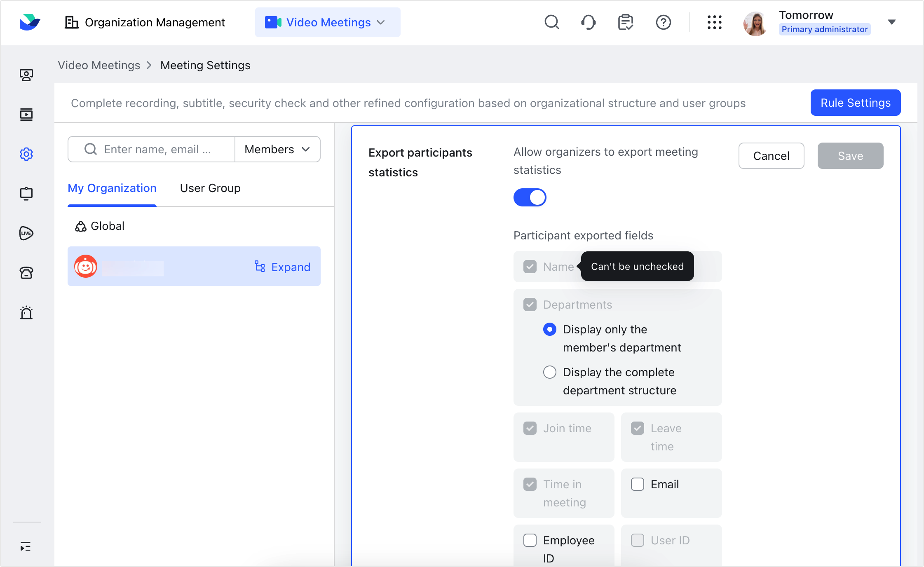Turn off export meeting statistics toggle
This screenshot has width=924, height=567.
click(x=530, y=197)
